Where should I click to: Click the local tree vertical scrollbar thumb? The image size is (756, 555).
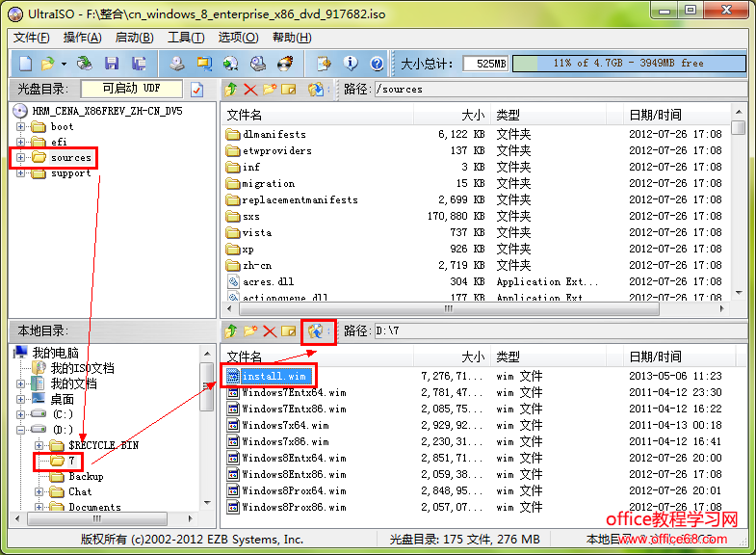pos(207,386)
